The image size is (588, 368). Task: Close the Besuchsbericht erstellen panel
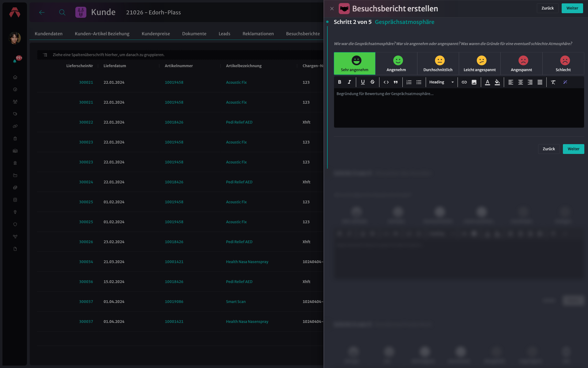point(332,9)
